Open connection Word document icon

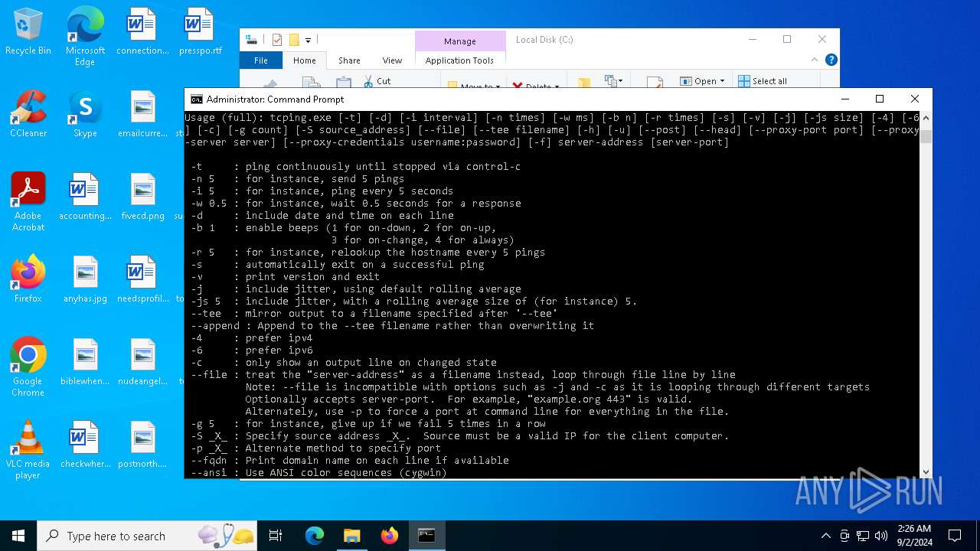point(142,32)
